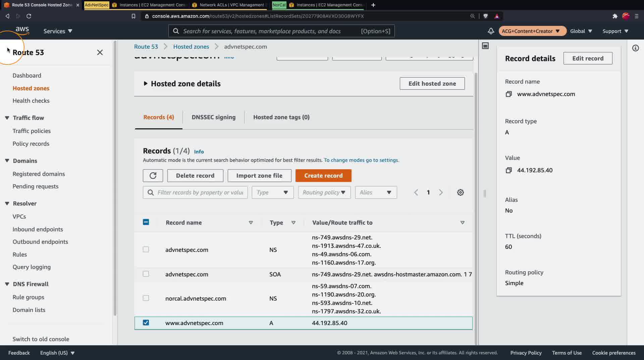Sort by Type column
The height and width of the screenshot is (360, 644).
pyautogui.click(x=293, y=223)
